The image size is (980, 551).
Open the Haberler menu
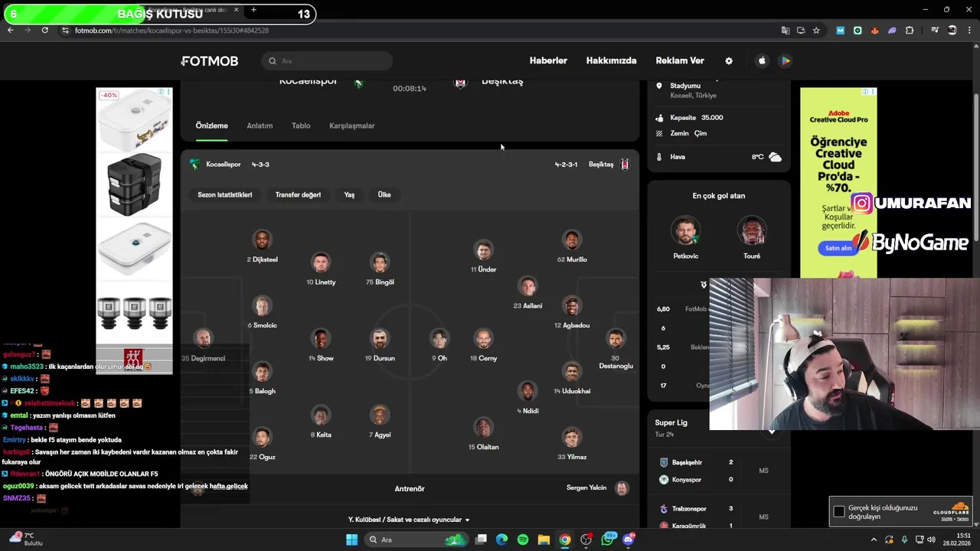click(x=548, y=60)
